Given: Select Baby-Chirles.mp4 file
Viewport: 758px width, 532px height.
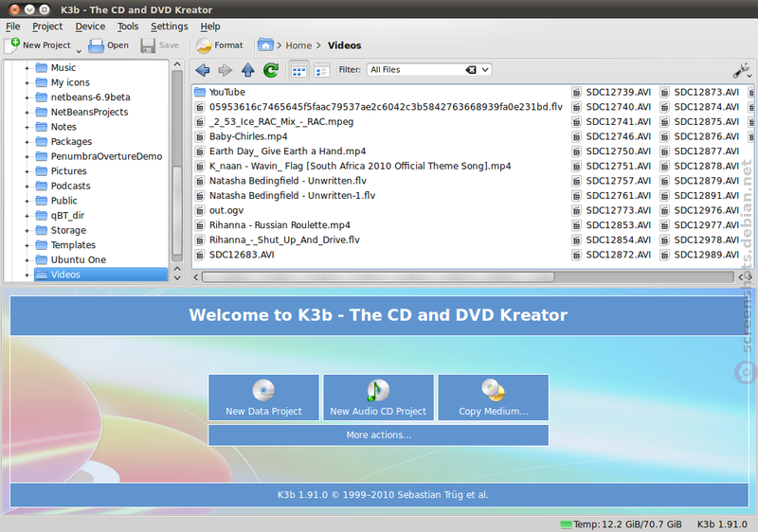Looking at the screenshot, I should (x=248, y=136).
